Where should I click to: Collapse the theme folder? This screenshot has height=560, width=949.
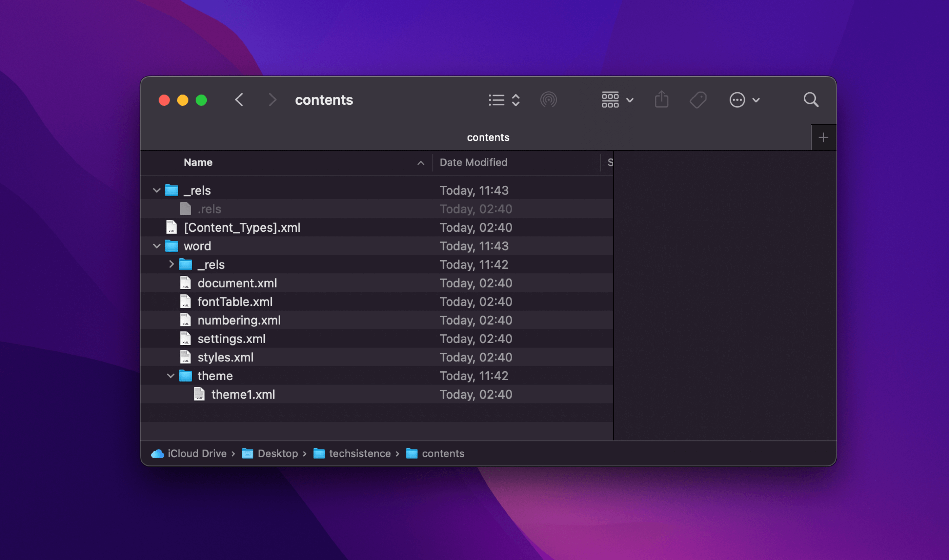point(170,376)
